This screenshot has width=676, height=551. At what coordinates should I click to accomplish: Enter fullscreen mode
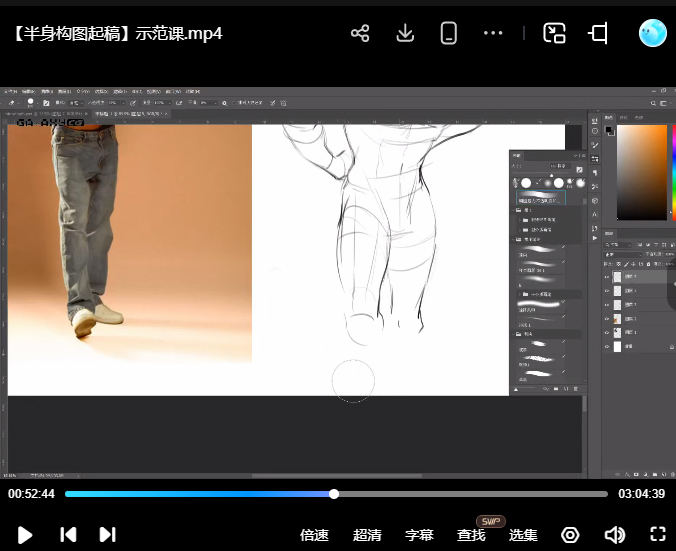658,535
